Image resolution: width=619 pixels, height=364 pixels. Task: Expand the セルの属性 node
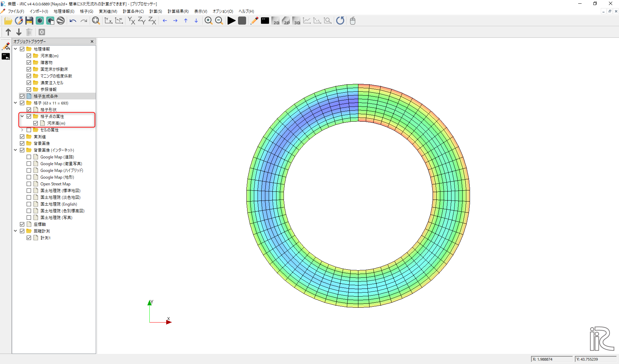[x=22, y=130]
